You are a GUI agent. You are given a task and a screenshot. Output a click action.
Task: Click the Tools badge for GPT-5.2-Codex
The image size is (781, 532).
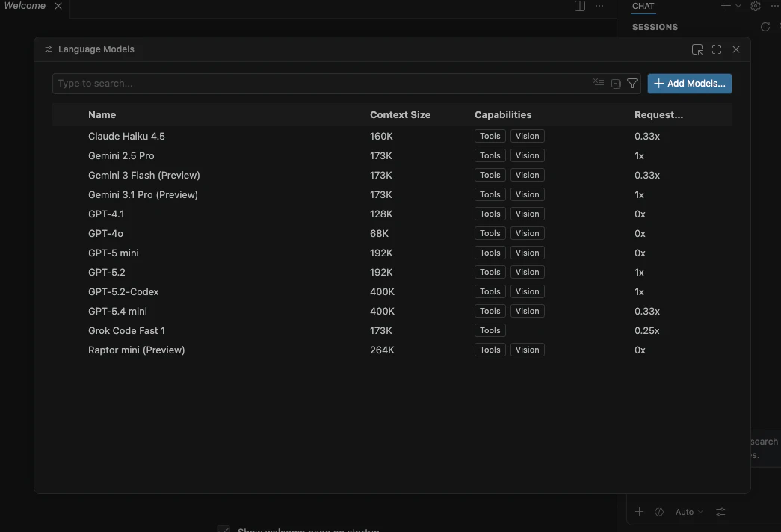pos(490,291)
